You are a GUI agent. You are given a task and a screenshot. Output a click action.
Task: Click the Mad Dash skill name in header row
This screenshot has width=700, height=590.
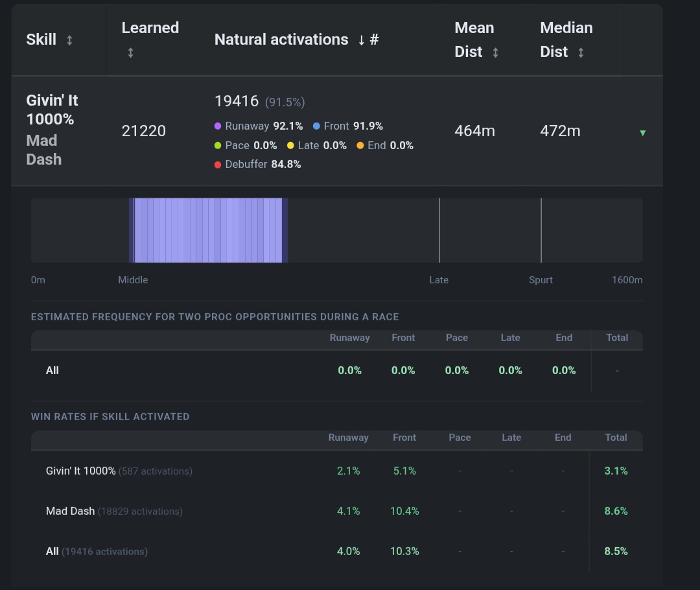coord(44,150)
